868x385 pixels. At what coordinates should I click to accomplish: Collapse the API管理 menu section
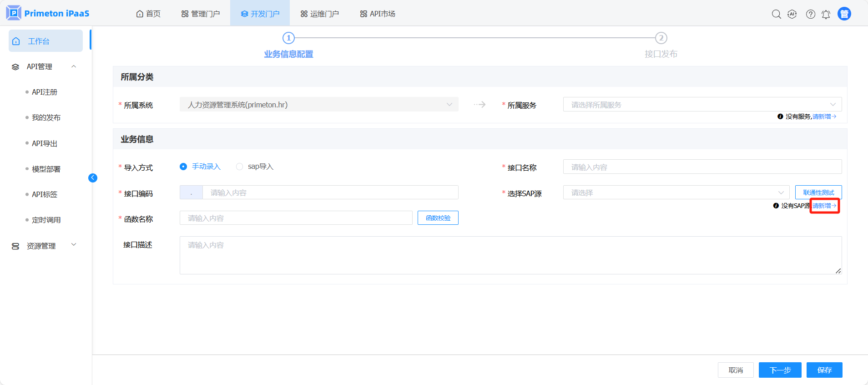click(74, 66)
